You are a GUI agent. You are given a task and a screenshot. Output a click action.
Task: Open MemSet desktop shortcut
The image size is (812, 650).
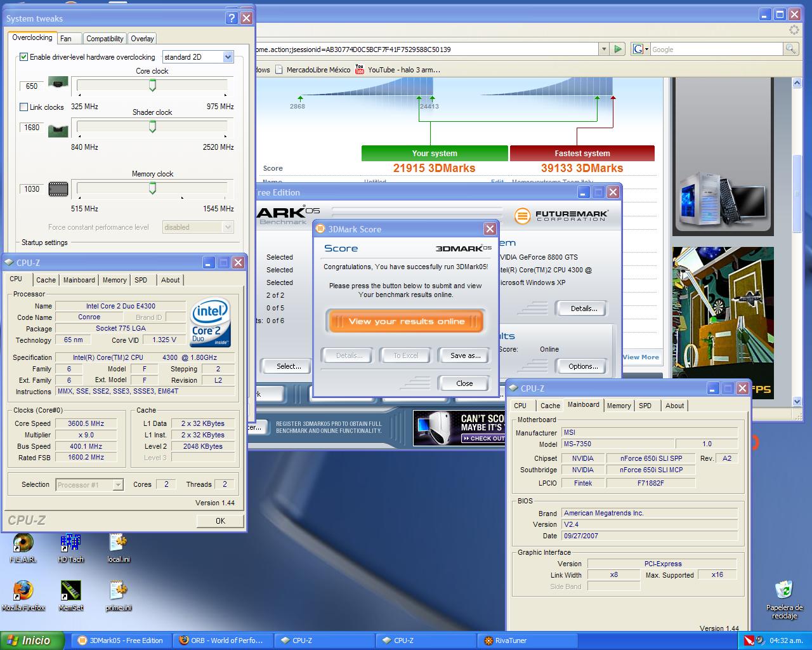pyautogui.click(x=70, y=595)
